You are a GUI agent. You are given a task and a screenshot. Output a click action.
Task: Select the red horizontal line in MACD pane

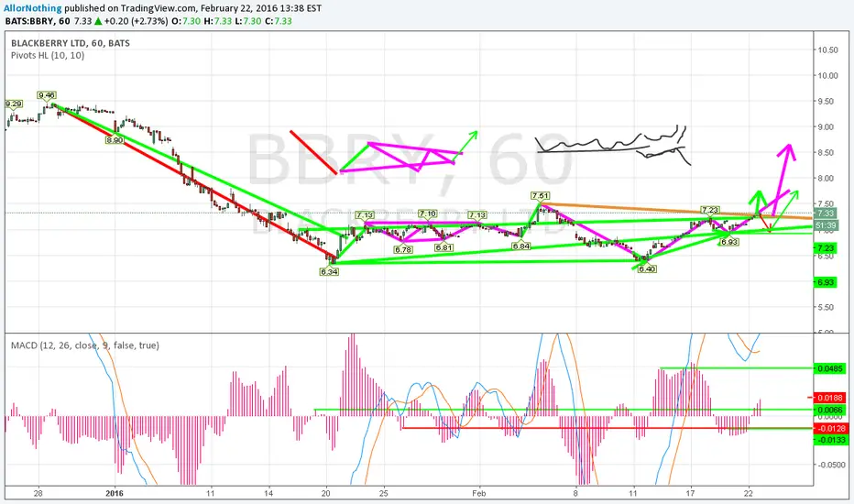607,428
